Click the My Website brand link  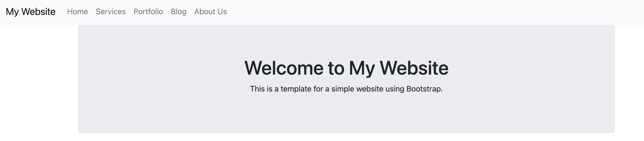(x=30, y=12)
